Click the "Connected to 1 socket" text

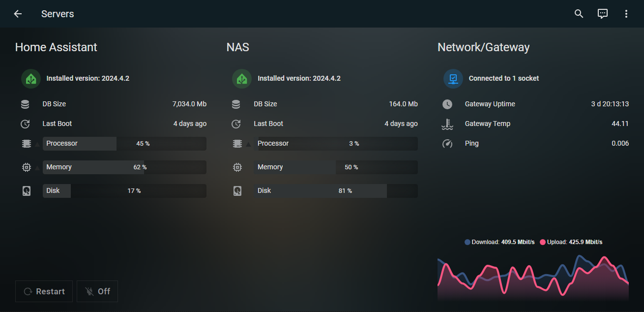click(x=504, y=78)
